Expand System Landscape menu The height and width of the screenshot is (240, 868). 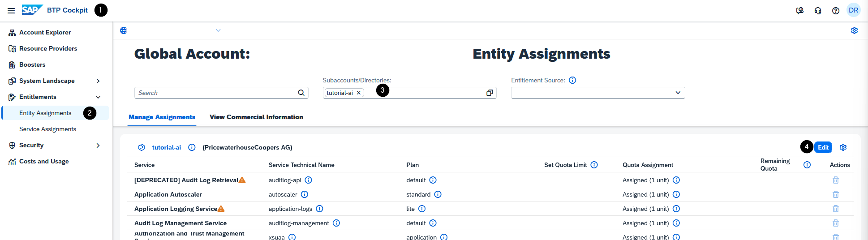[x=98, y=81]
